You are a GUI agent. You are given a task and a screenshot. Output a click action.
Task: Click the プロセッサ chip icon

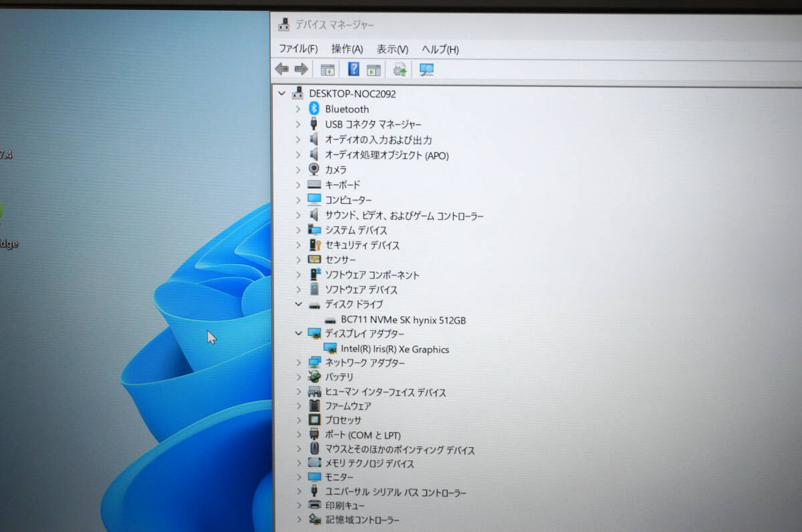tap(315, 420)
